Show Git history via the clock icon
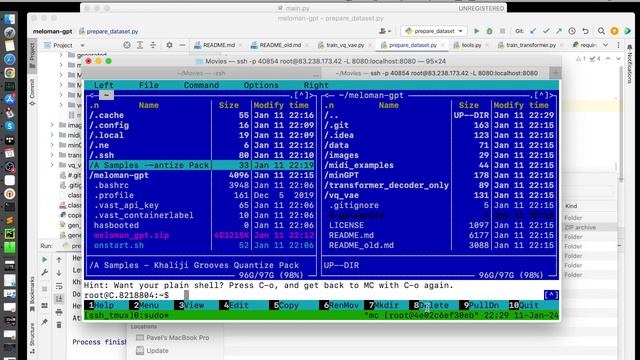The width and height of the screenshot is (640, 360). (572, 31)
